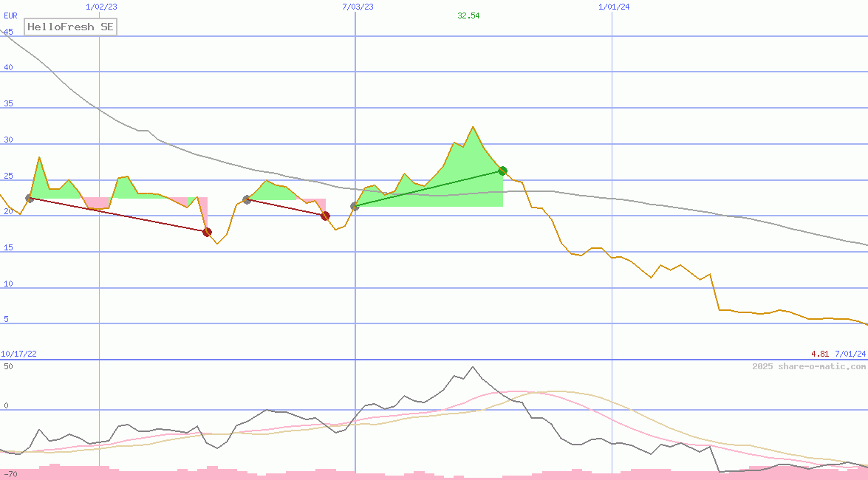
Task: Click the 45 price axis label
Action: click(8, 32)
